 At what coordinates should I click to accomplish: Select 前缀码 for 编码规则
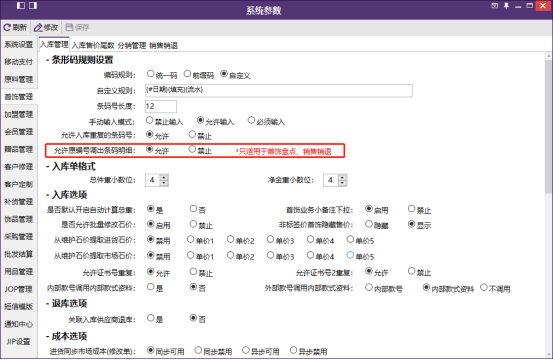[x=187, y=74]
